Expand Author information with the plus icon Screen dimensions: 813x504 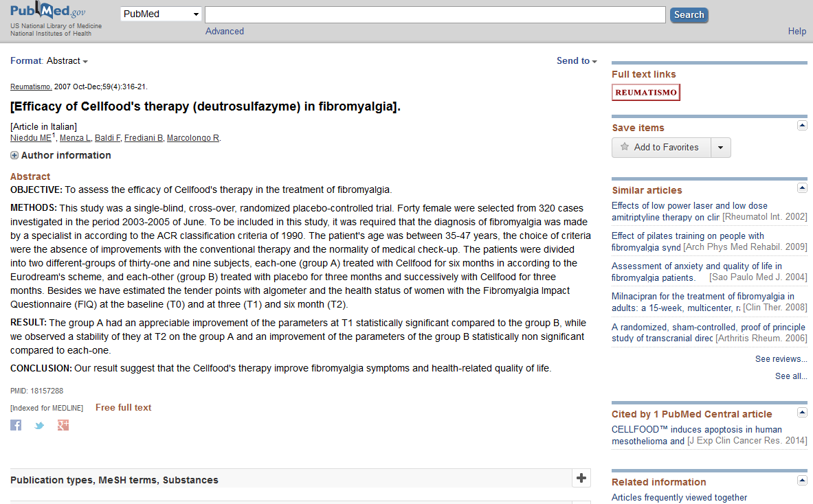(x=14, y=155)
